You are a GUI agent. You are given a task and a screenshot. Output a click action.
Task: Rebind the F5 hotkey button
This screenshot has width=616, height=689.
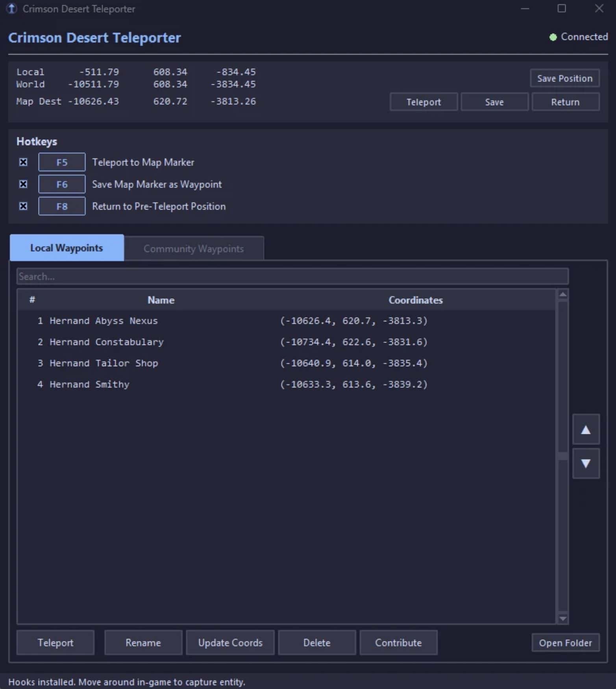coord(62,162)
